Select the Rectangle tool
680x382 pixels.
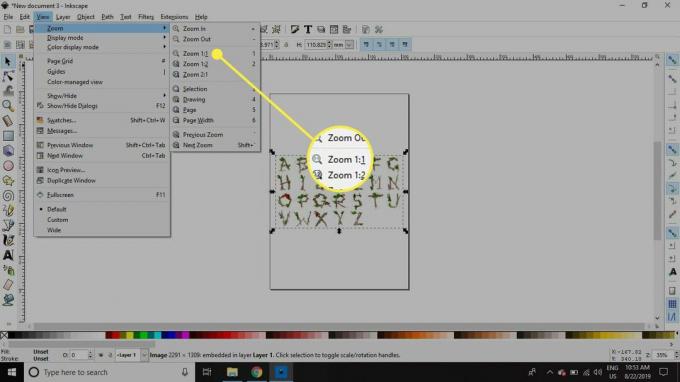[8, 136]
